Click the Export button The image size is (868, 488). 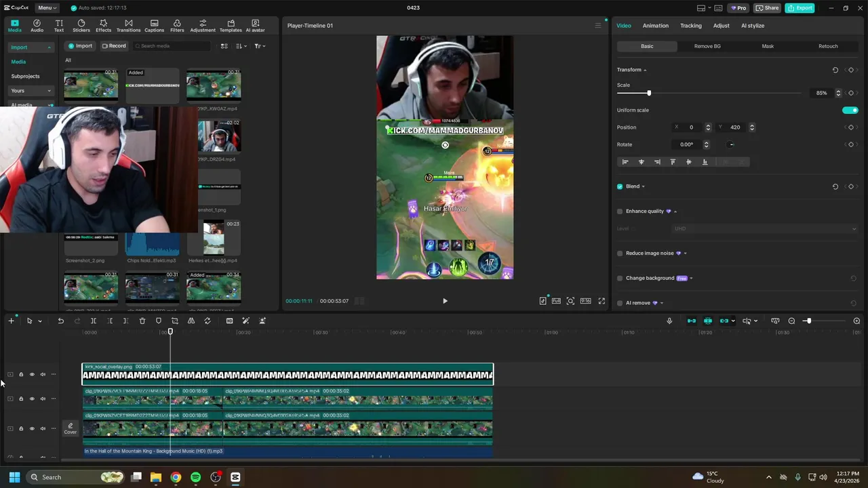pyautogui.click(x=800, y=7)
